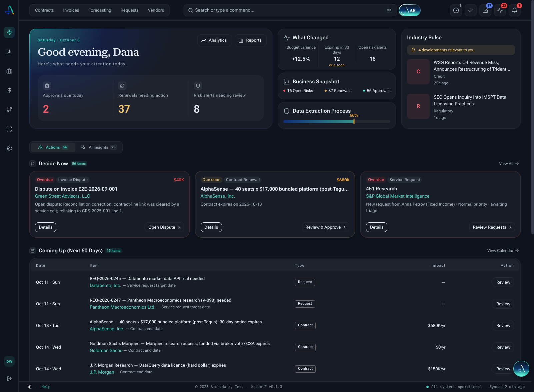Click the Risk alerts shield icon
This screenshot has height=392, width=534.
198,86
